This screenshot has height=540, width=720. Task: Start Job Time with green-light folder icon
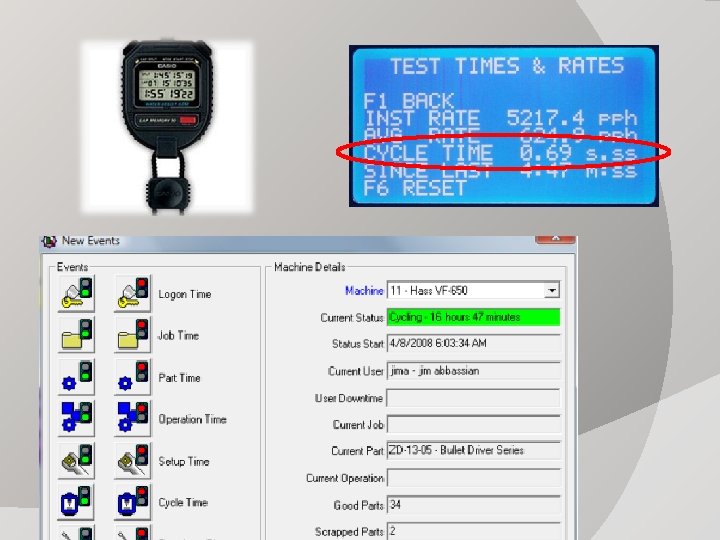pyautogui.click(x=76, y=335)
